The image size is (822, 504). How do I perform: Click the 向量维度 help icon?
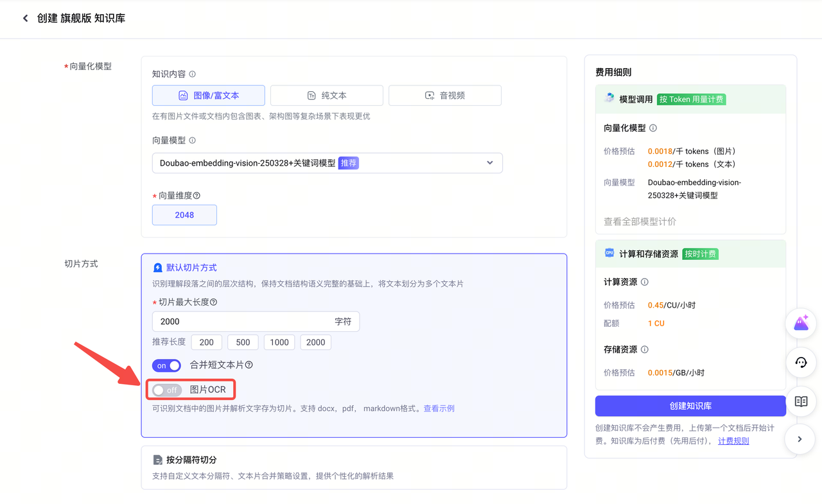tap(197, 196)
